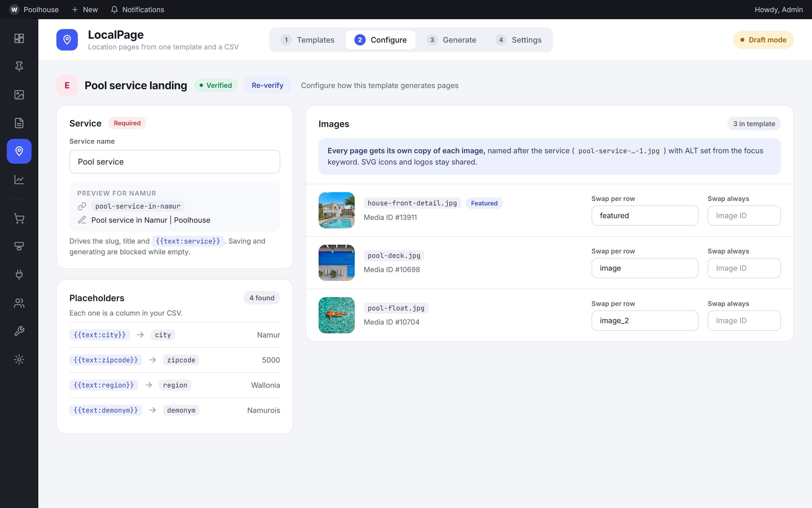Click Swap always Image ID for pool-deck.jpg
812x508 pixels.
(744, 268)
